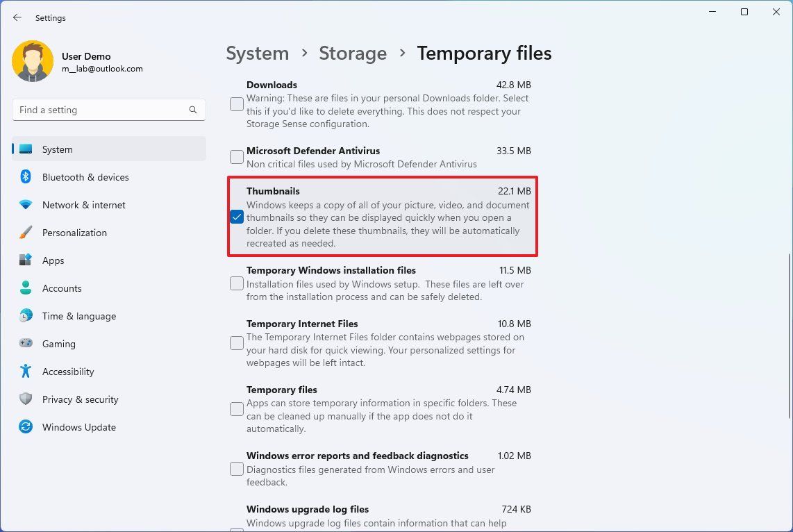
Task: Click in the Find a setting search field
Action: pos(108,110)
